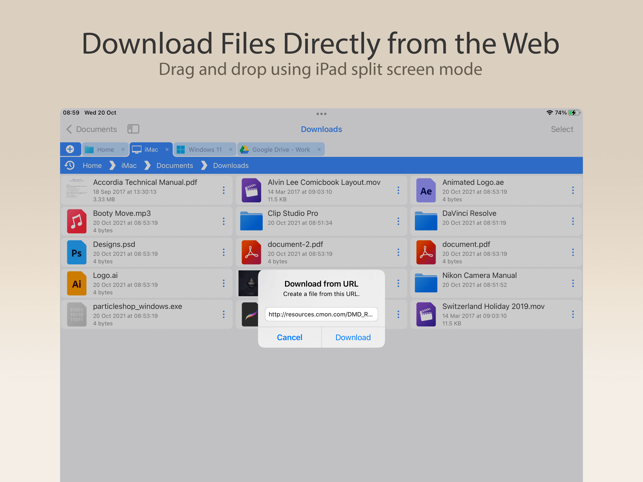This screenshot has height=482, width=643.
Task: Click the URL text field
Action: (x=321, y=314)
